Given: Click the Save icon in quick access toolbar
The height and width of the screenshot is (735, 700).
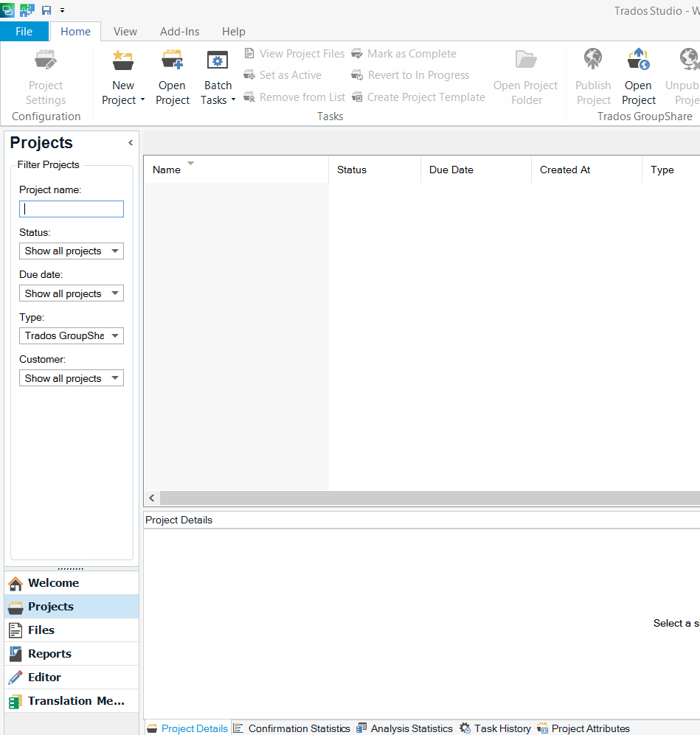Looking at the screenshot, I should pyautogui.click(x=46, y=10).
